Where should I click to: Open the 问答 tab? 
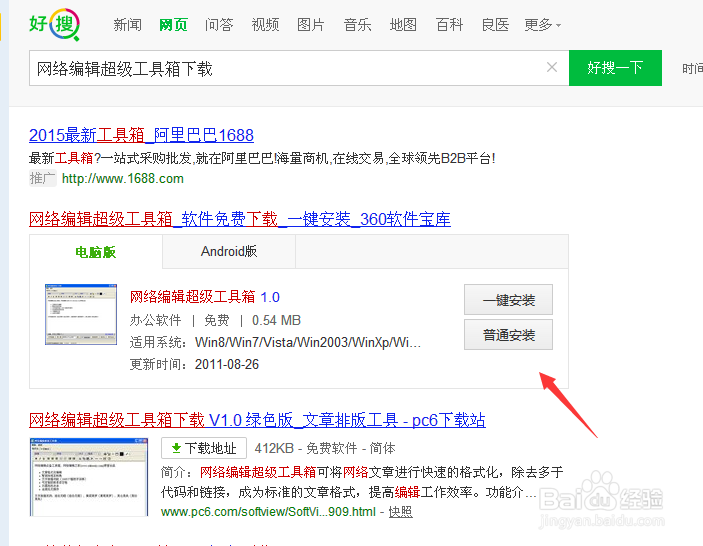(x=219, y=25)
